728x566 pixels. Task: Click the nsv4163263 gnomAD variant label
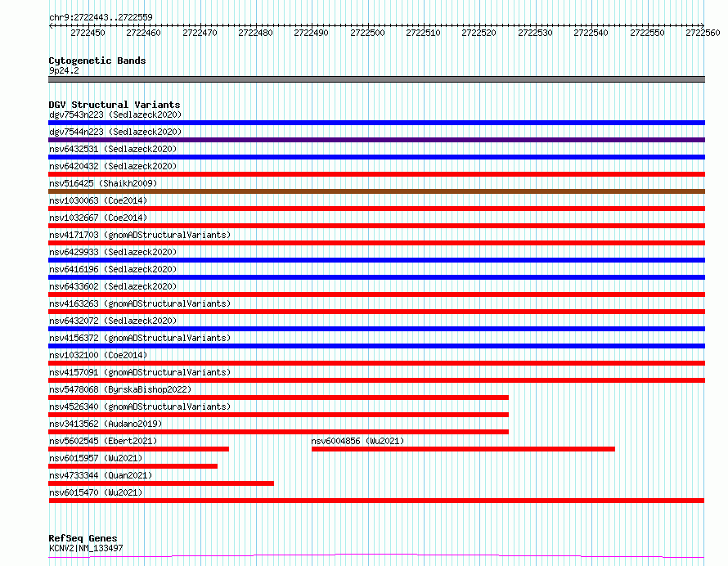[140, 303]
